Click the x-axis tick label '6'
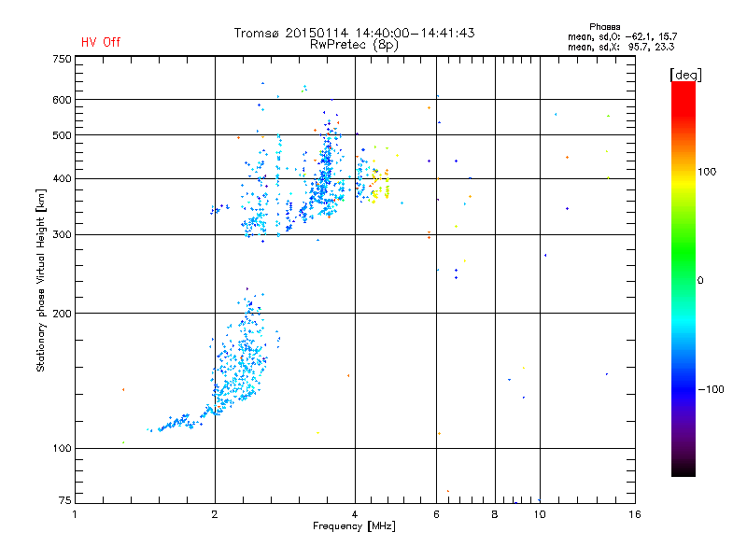747x560 pixels. click(436, 514)
